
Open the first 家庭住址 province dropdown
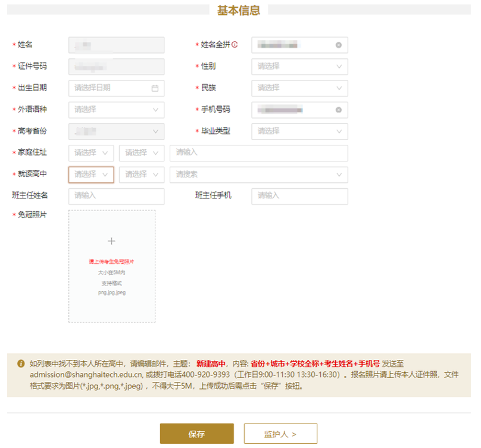coord(91,153)
